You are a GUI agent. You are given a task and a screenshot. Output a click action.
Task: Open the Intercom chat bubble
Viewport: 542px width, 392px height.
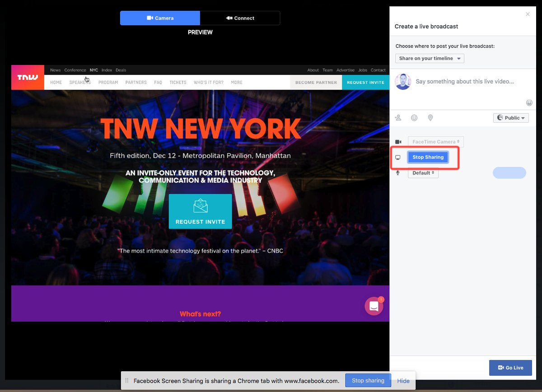coord(374,306)
